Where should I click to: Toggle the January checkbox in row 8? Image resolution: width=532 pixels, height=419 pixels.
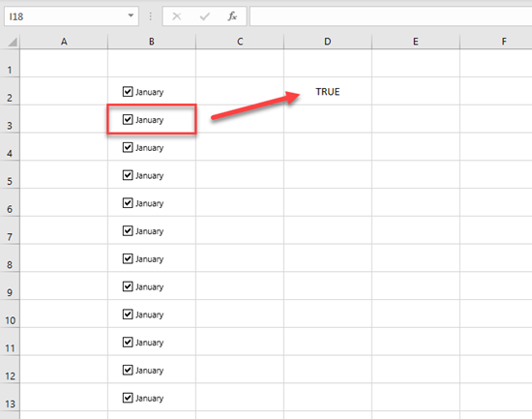pyautogui.click(x=128, y=258)
